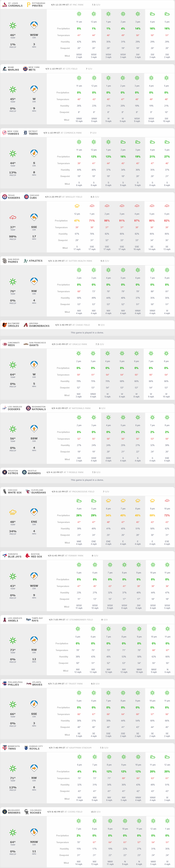Image resolution: width=175 pixels, height=868 pixels.
Task: Click the Milwaukee Brewers logo
Action: point(4,811)
